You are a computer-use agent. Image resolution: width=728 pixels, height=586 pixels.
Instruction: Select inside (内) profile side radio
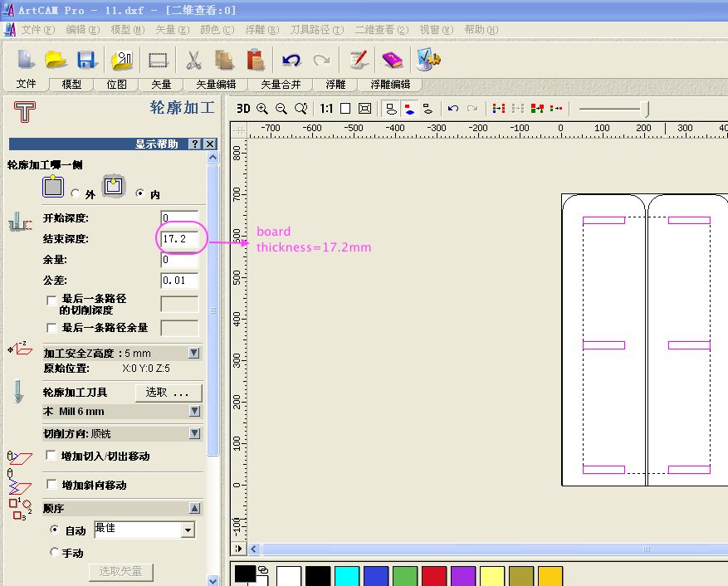pyautogui.click(x=139, y=193)
